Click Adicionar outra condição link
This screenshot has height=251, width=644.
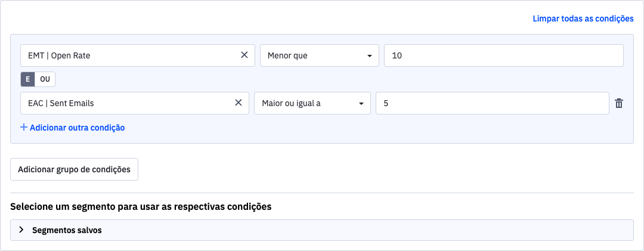pyautogui.click(x=77, y=128)
